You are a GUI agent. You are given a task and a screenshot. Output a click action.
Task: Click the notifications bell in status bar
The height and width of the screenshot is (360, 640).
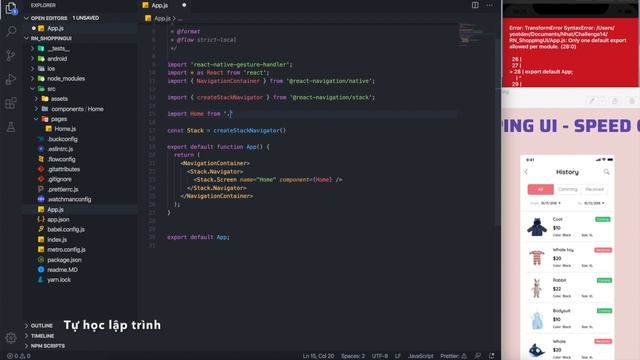(492, 356)
